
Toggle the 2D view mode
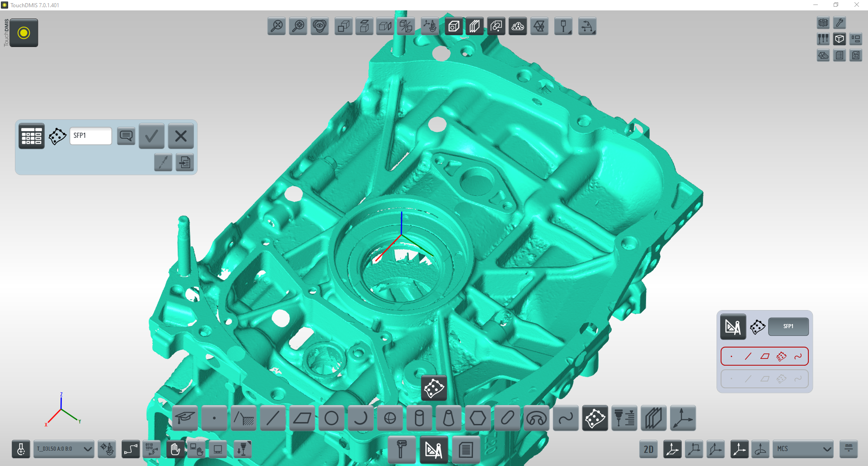click(x=648, y=449)
